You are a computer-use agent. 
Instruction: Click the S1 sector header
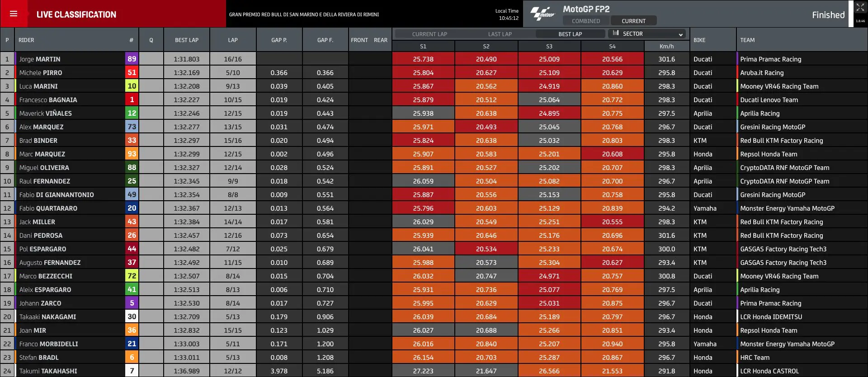coord(423,46)
